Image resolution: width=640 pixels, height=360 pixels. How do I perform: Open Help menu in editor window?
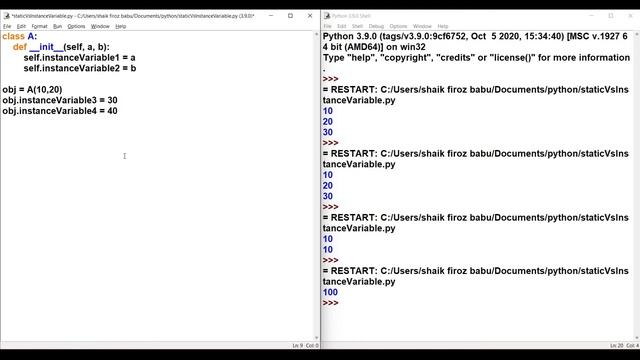click(x=120, y=26)
